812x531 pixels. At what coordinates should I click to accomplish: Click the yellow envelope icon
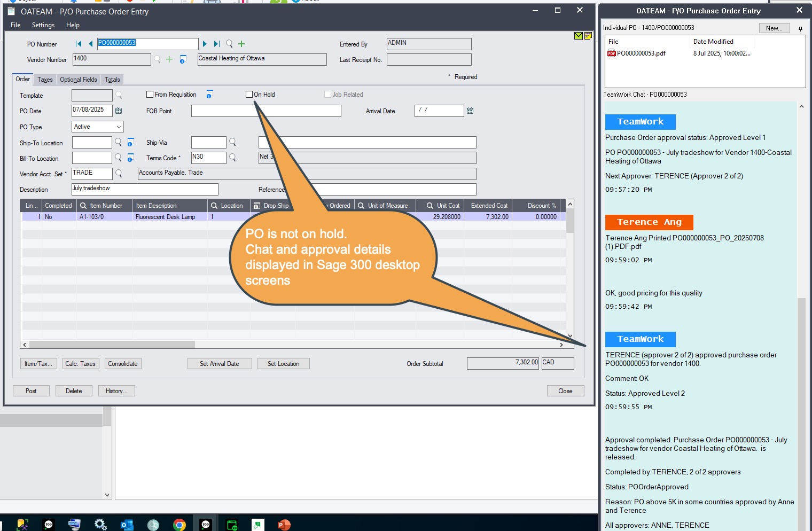click(x=578, y=36)
